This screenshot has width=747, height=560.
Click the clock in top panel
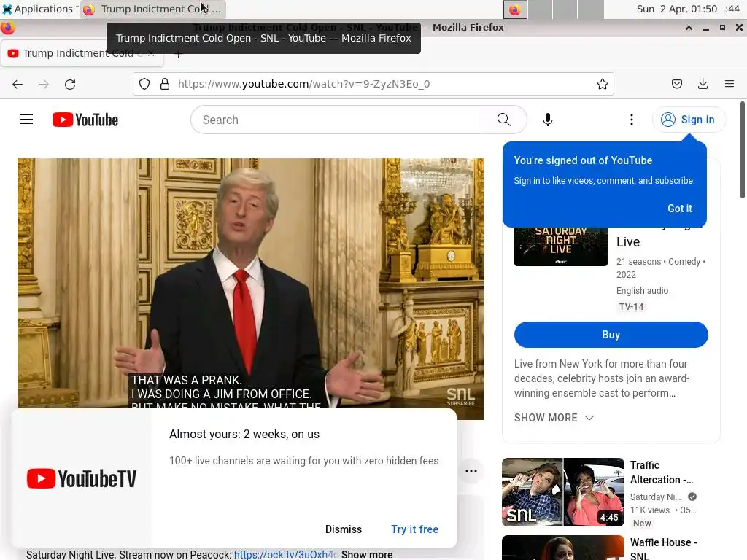pos(688,9)
